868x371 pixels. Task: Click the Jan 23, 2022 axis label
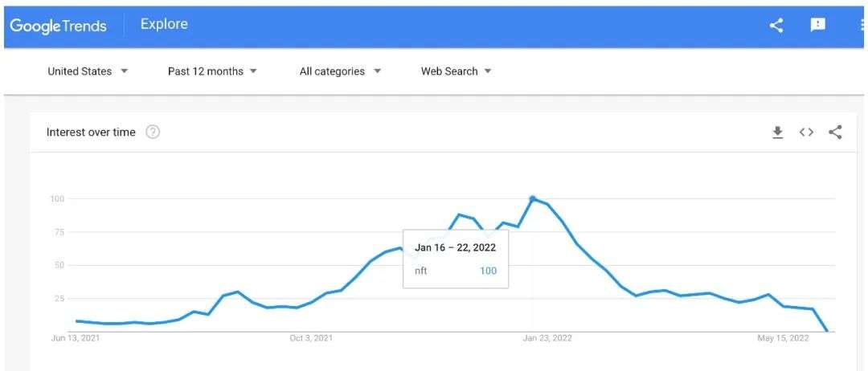(x=547, y=338)
